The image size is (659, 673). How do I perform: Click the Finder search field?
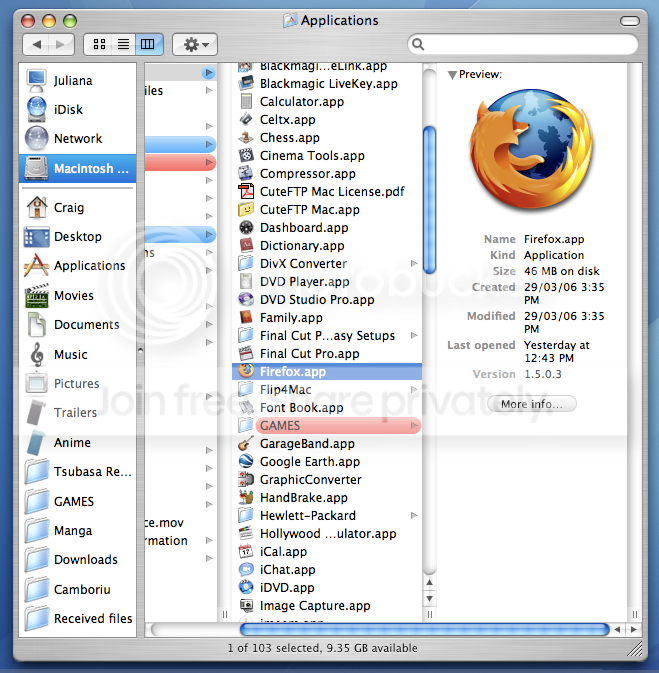[x=522, y=44]
